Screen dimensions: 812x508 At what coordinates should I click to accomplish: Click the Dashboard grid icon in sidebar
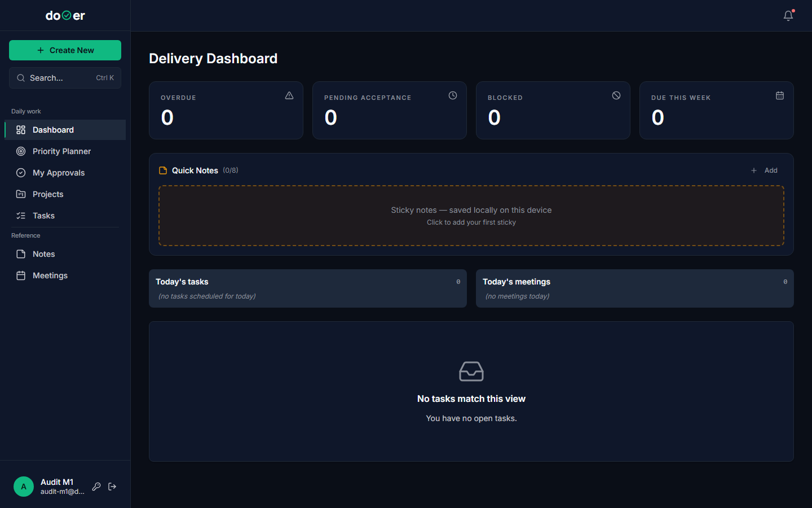click(21, 130)
